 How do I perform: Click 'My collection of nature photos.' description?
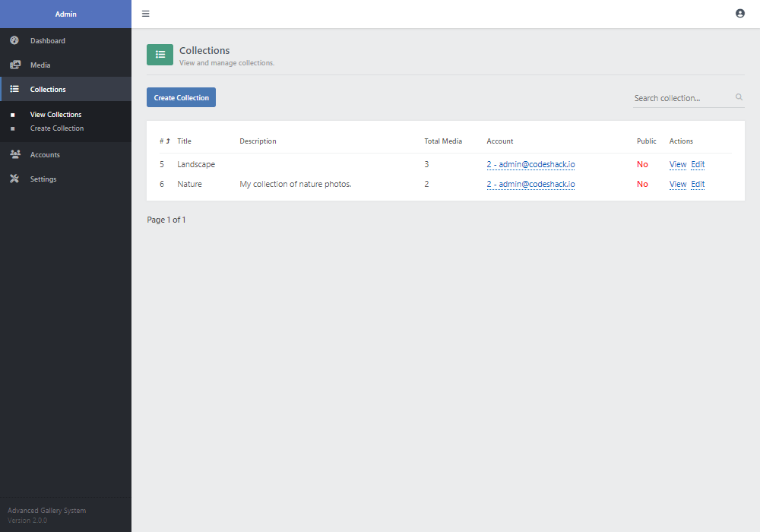coord(295,184)
